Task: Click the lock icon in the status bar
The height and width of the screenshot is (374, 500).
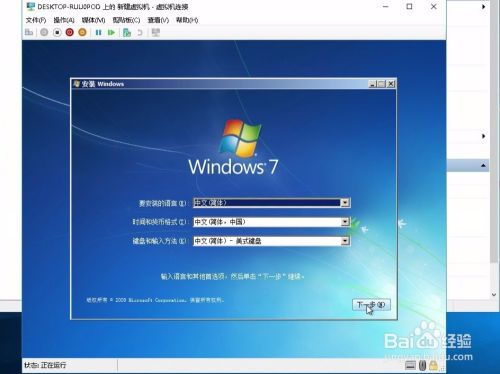Action: pos(433,366)
